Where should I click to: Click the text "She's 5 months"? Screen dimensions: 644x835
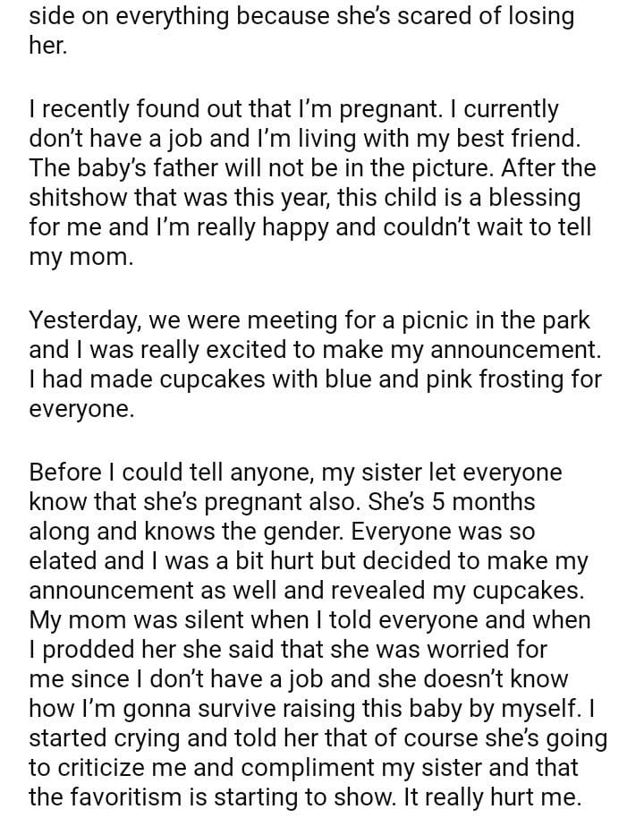pos(459,501)
